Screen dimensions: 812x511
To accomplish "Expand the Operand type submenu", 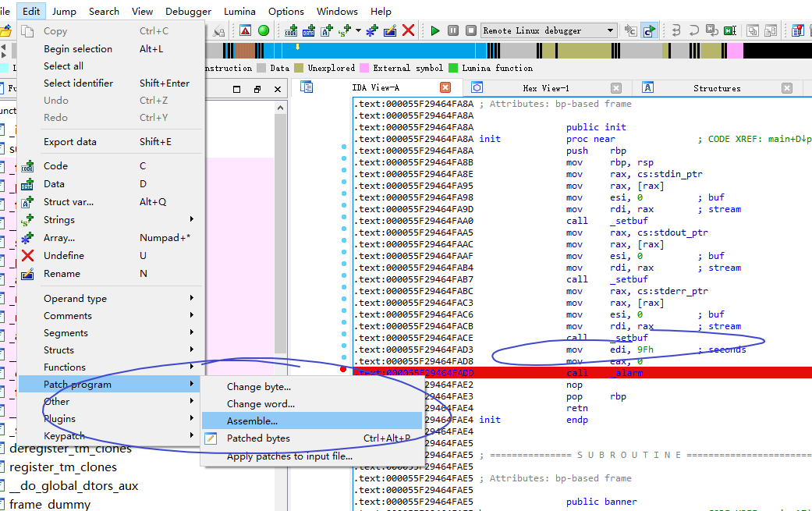I will (x=111, y=298).
